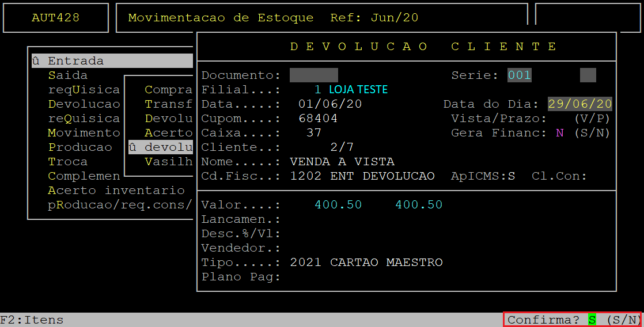The height and width of the screenshot is (327, 644).
Task: Click the Confirma S answer field
Action: [x=592, y=320]
